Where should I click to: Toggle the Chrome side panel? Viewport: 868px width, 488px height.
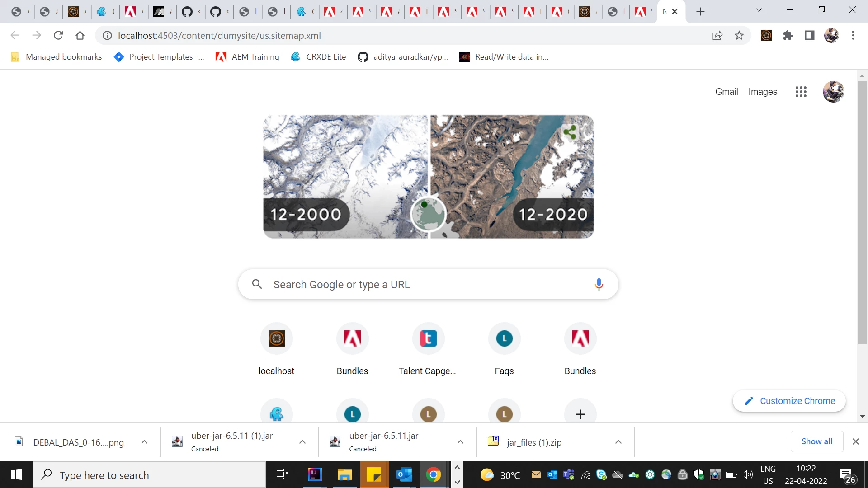pyautogui.click(x=809, y=35)
